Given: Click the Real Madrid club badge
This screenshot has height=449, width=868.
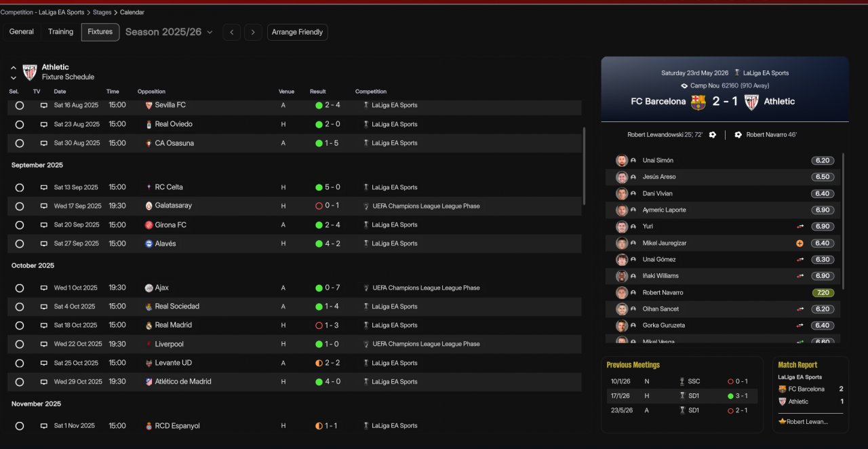Looking at the screenshot, I should (149, 325).
